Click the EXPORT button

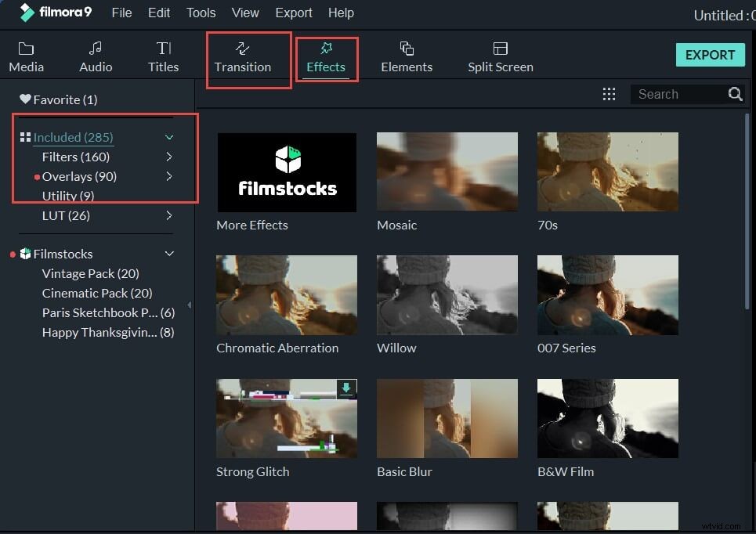coord(710,55)
